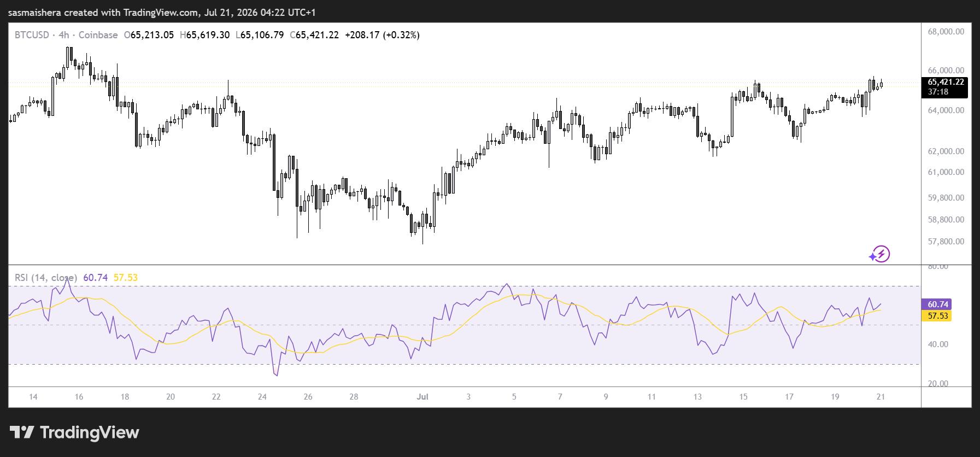Click the 4h interval label
The image size is (980, 457).
pyautogui.click(x=64, y=35)
